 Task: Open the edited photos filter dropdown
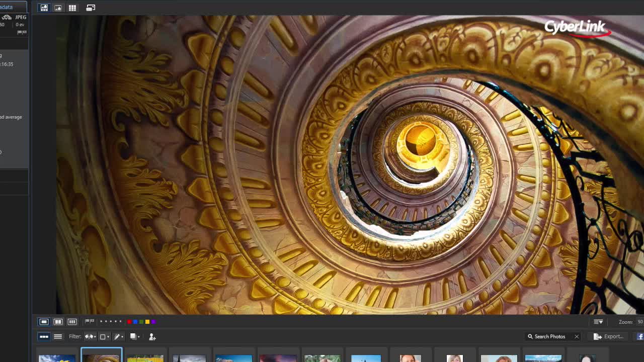point(118,337)
